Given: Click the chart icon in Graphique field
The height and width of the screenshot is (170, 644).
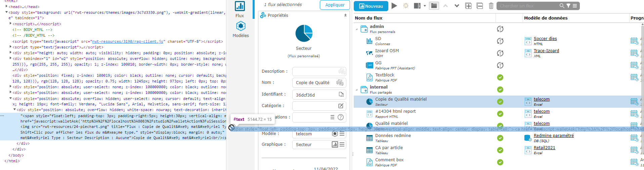Looking at the screenshot, I should pos(335,144).
